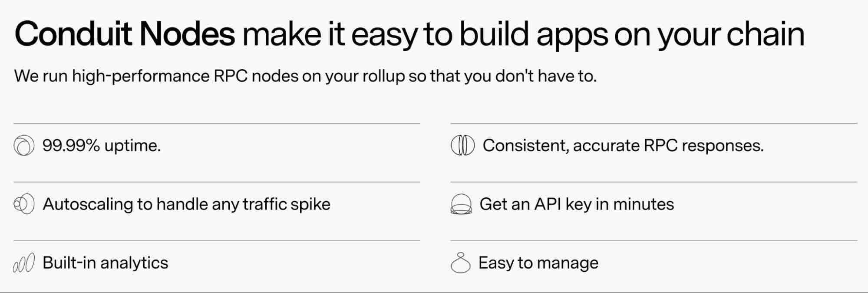The height and width of the screenshot is (293, 868).
Task: Click the overlapping circles icon beside Autoscaling
Action: coord(24,204)
